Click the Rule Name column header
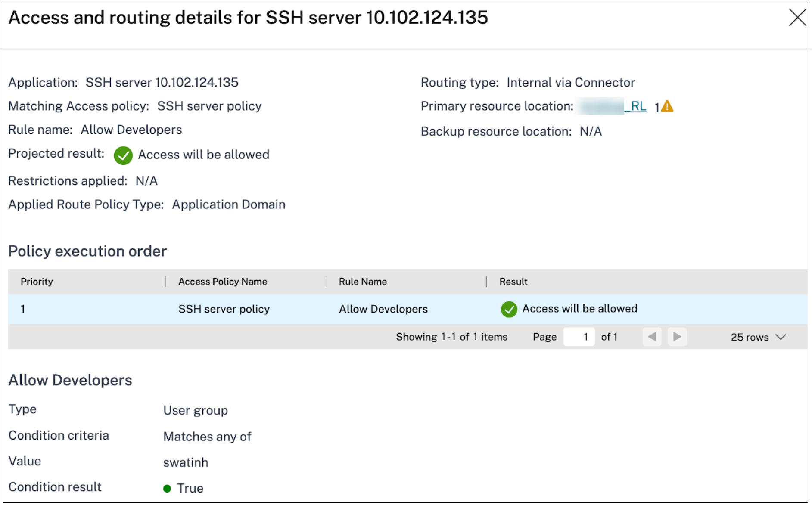The height and width of the screenshot is (505, 812). click(x=363, y=282)
